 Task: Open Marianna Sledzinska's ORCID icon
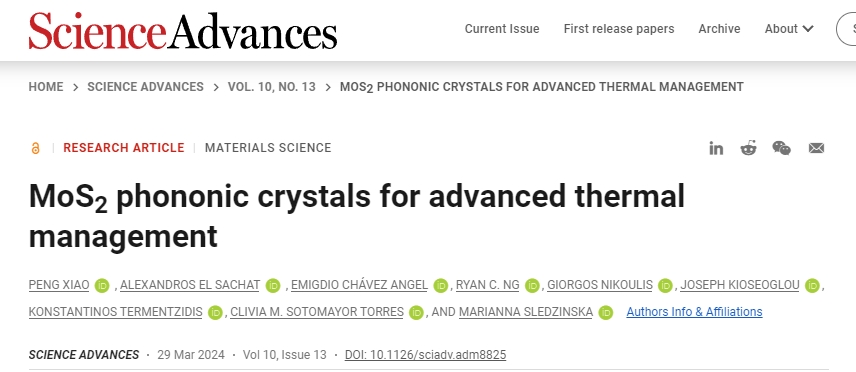pyautogui.click(x=605, y=312)
